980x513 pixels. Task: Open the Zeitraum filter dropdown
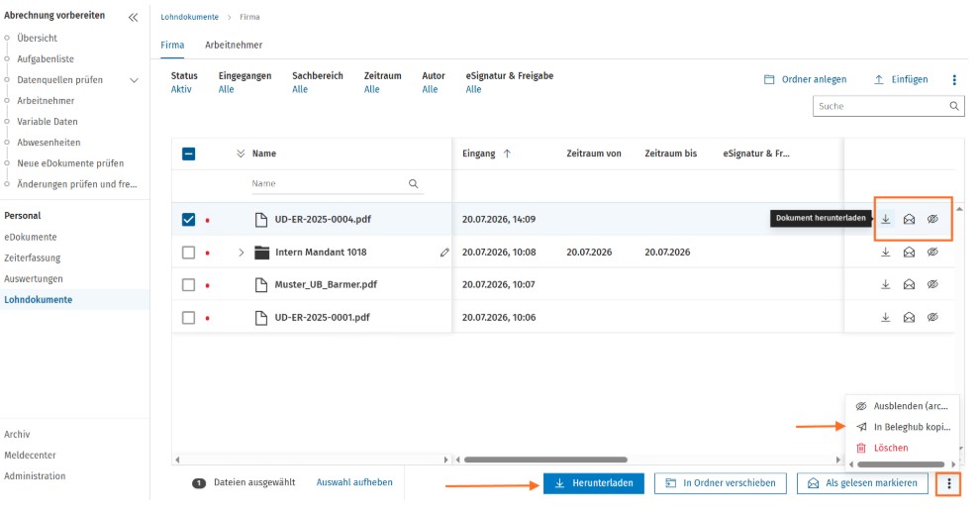coord(382,82)
